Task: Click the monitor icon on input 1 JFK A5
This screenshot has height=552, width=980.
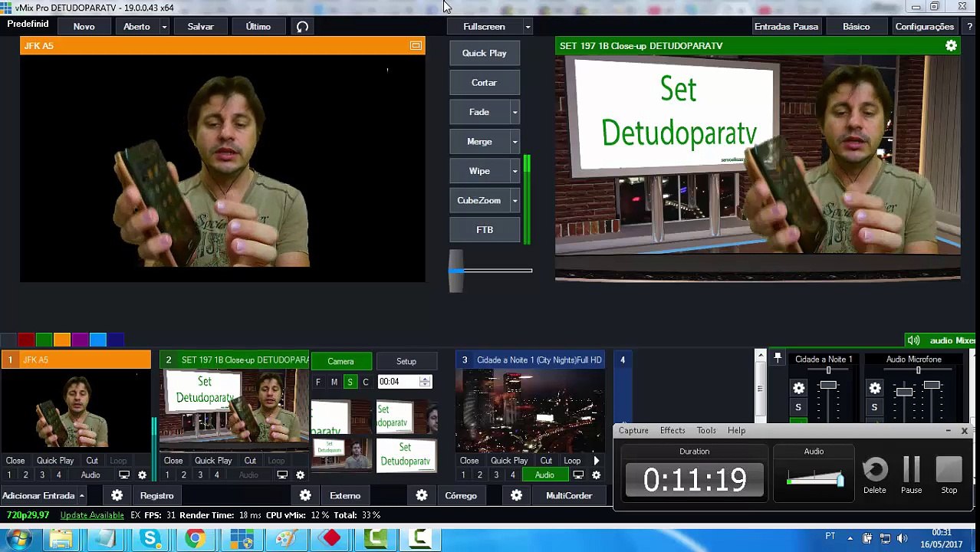Action: click(124, 475)
